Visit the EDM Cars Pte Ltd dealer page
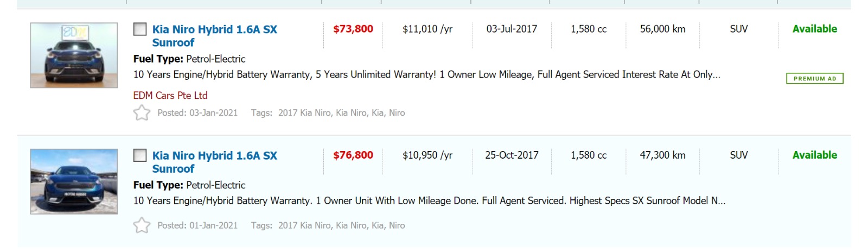868x251 pixels. [x=170, y=96]
